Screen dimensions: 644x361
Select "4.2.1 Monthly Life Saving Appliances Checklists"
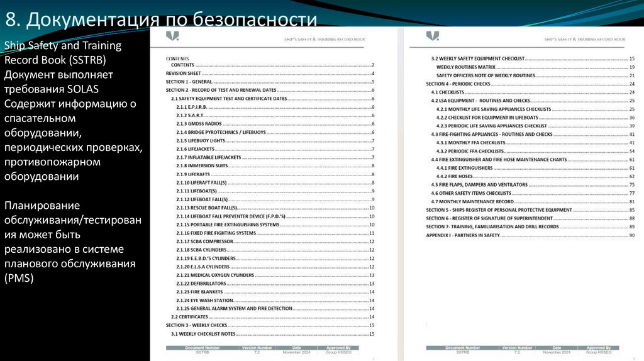535,109
